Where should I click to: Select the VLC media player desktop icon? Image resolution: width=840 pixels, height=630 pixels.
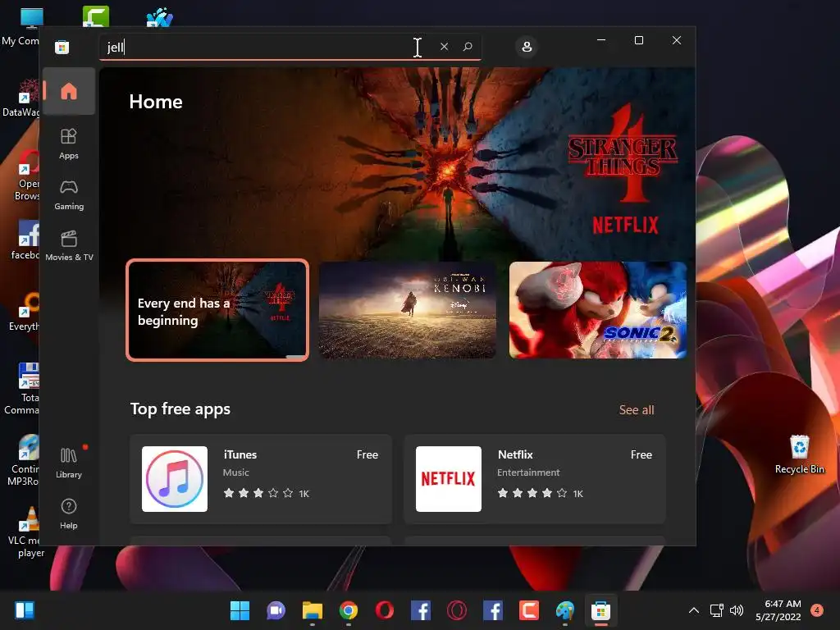click(x=27, y=532)
